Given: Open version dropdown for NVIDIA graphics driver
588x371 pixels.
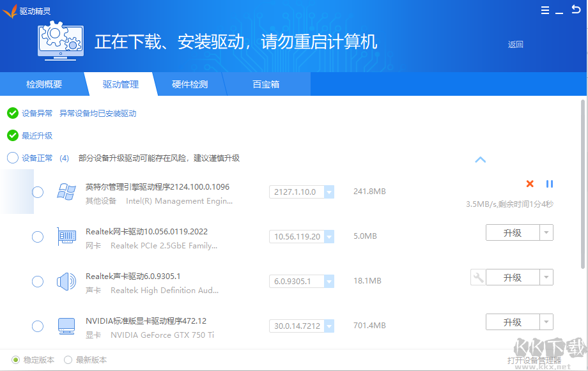Looking at the screenshot, I should pyautogui.click(x=329, y=326).
